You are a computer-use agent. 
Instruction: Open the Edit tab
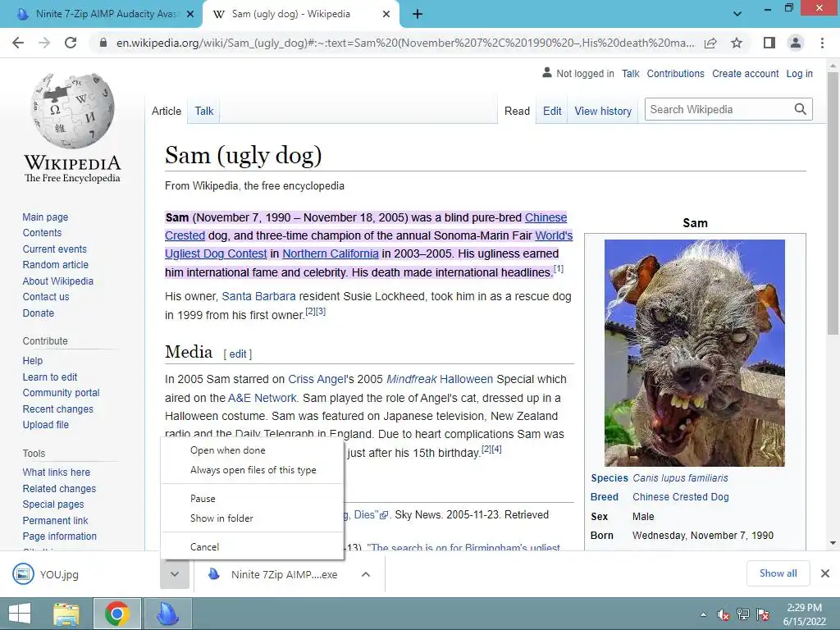pos(552,111)
